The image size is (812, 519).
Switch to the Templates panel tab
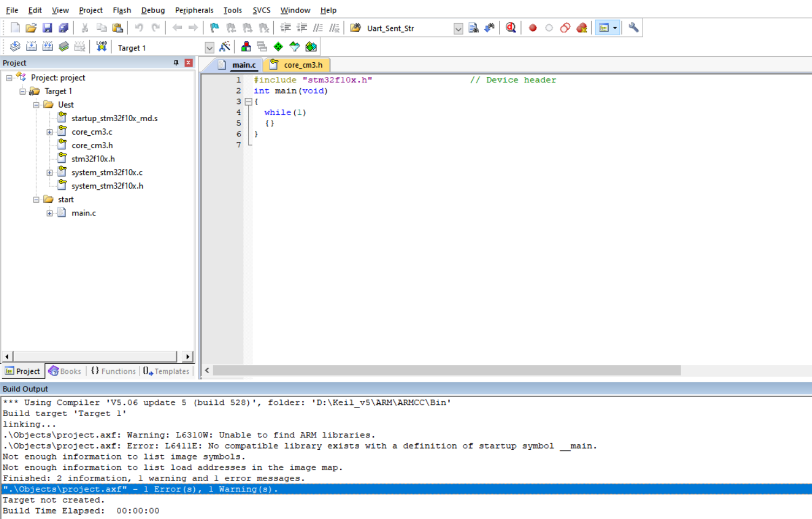[x=166, y=371]
